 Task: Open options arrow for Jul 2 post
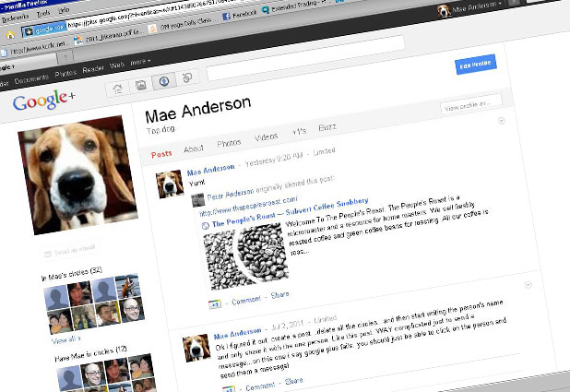click(528, 285)
